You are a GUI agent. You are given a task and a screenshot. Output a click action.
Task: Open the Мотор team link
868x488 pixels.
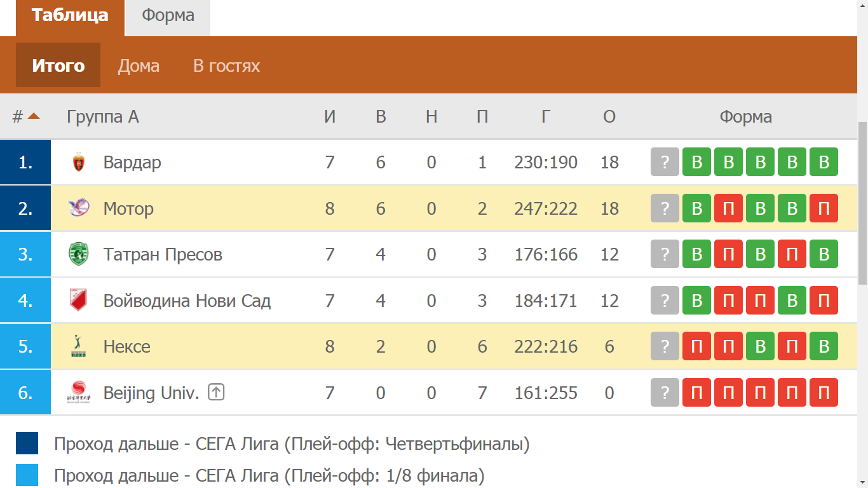point(128,208)
